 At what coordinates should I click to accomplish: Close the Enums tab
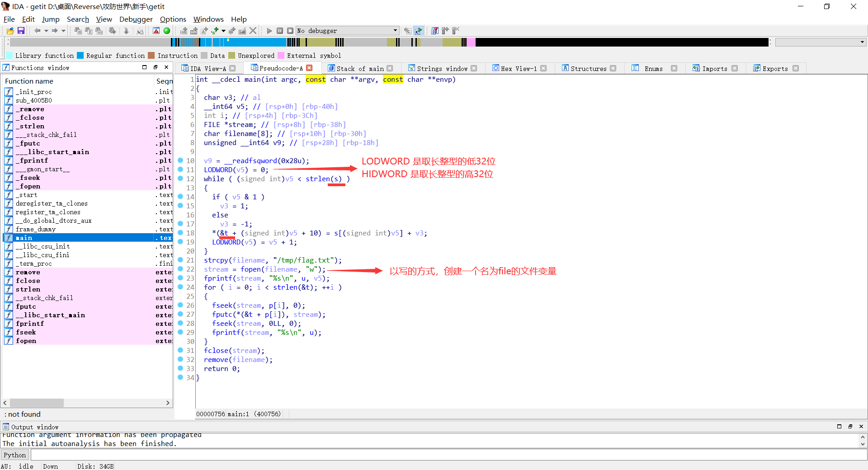click(x=674, y=68)
